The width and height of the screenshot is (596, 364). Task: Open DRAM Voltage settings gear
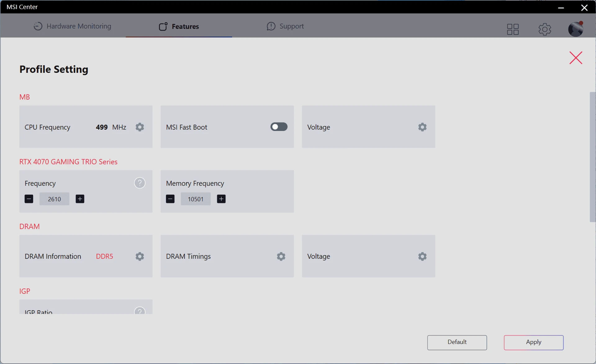coord(422,256)
